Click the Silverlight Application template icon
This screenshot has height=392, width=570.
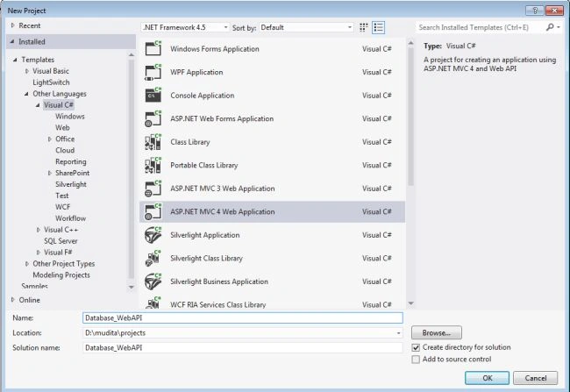(x=153, y=235)
